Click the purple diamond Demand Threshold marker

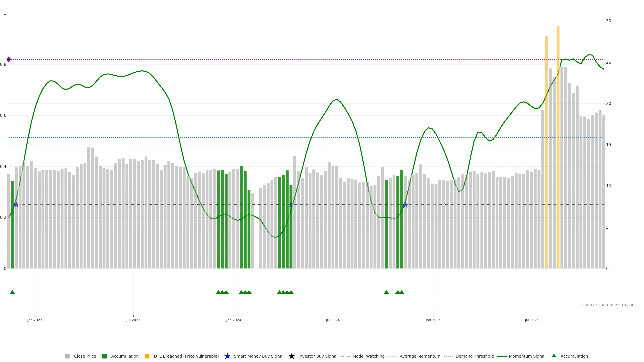point(9,59)
